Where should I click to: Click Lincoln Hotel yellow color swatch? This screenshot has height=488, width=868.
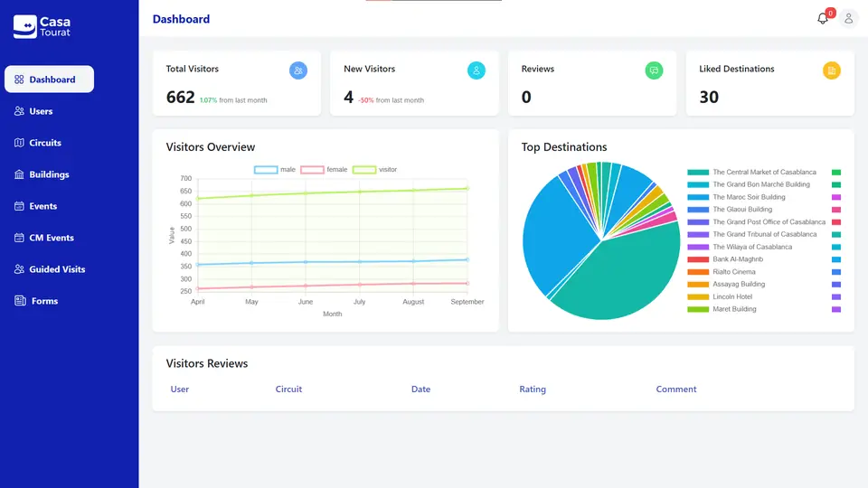click(698, 297)
